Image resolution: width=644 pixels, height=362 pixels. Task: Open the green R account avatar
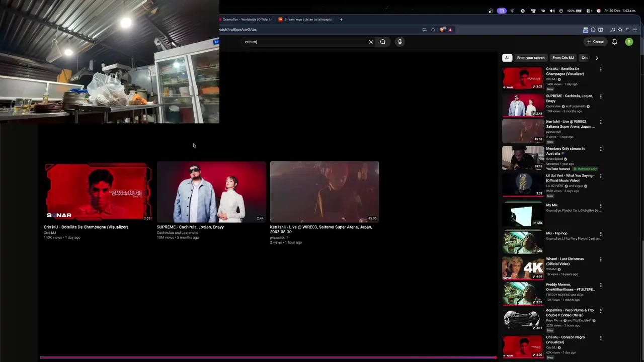(x=629, y=42)
